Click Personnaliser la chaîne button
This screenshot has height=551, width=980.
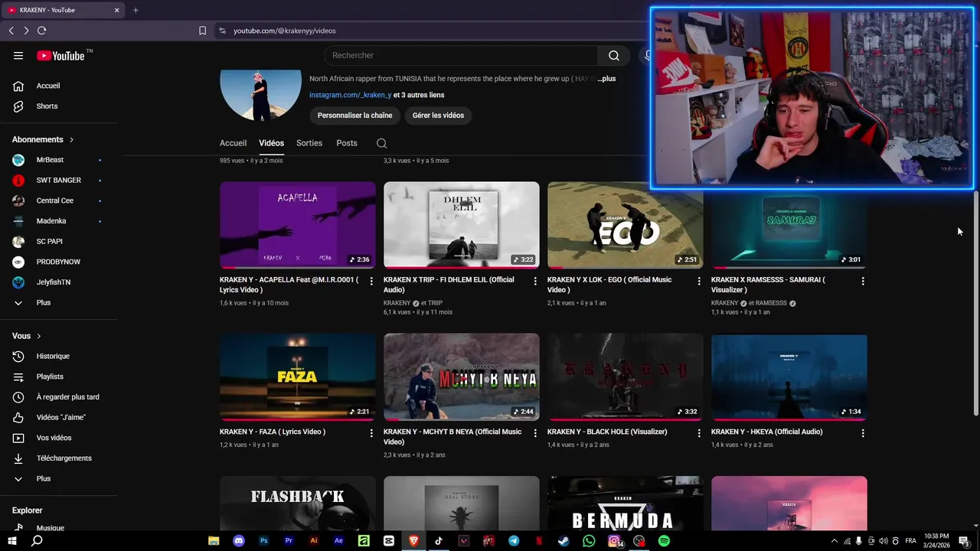[354, 116]
